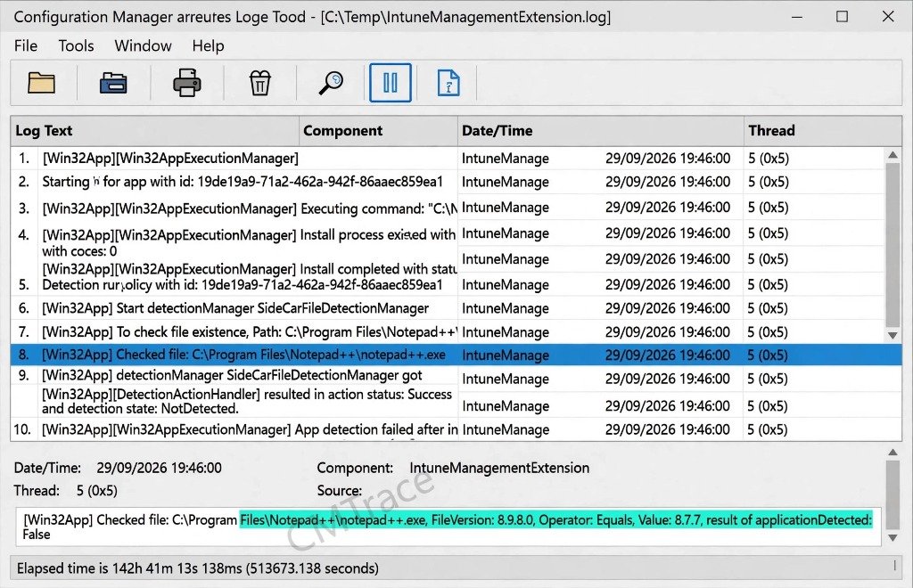
Task: Print the log with the printer icon
Action: pyautogui.click(x=187, y=83)
